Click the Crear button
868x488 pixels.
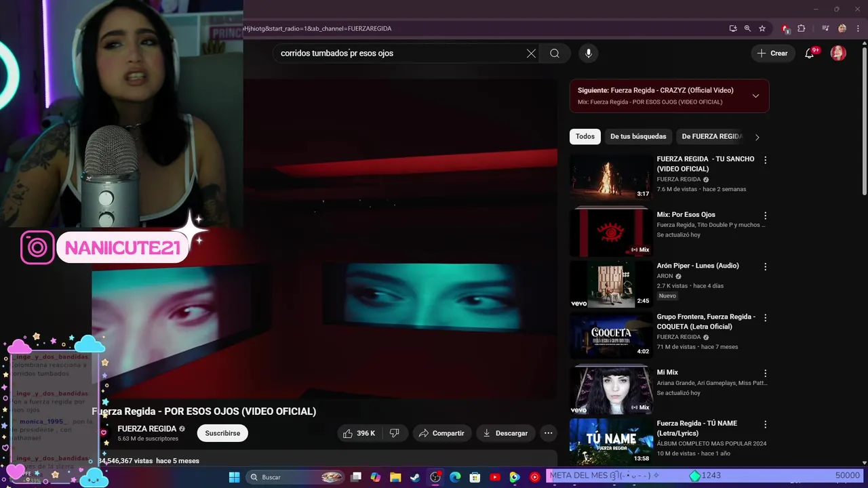coord(772,54)
